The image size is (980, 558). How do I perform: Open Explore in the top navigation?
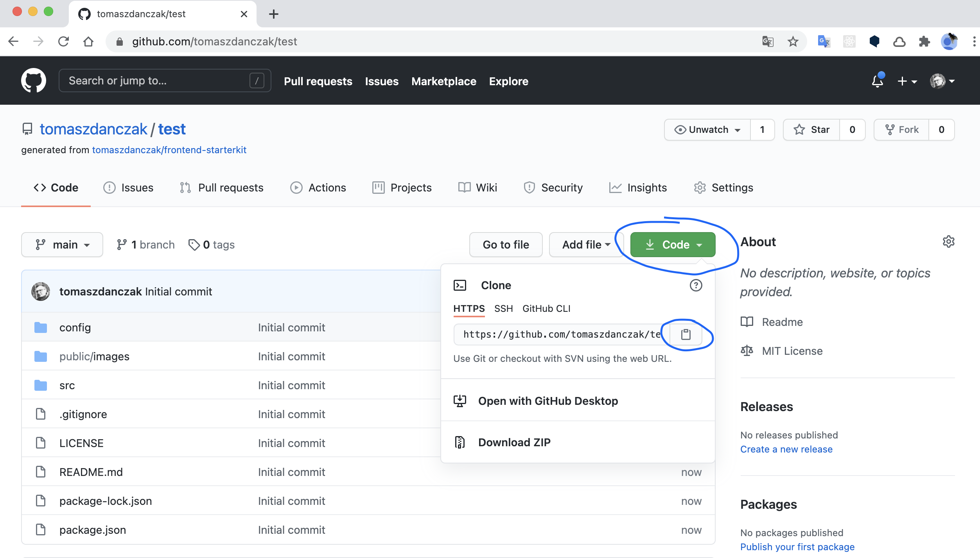coord(508,81)
